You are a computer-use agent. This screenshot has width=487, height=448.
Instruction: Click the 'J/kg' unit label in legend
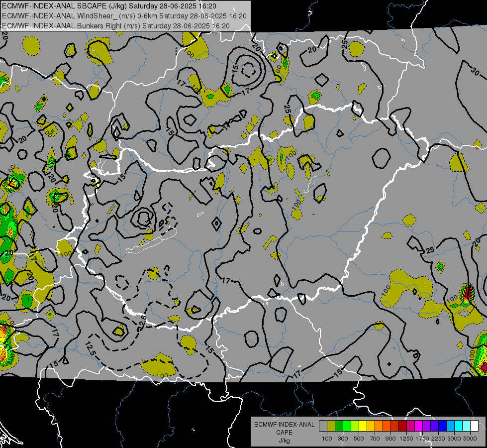[x=284, y=441]
